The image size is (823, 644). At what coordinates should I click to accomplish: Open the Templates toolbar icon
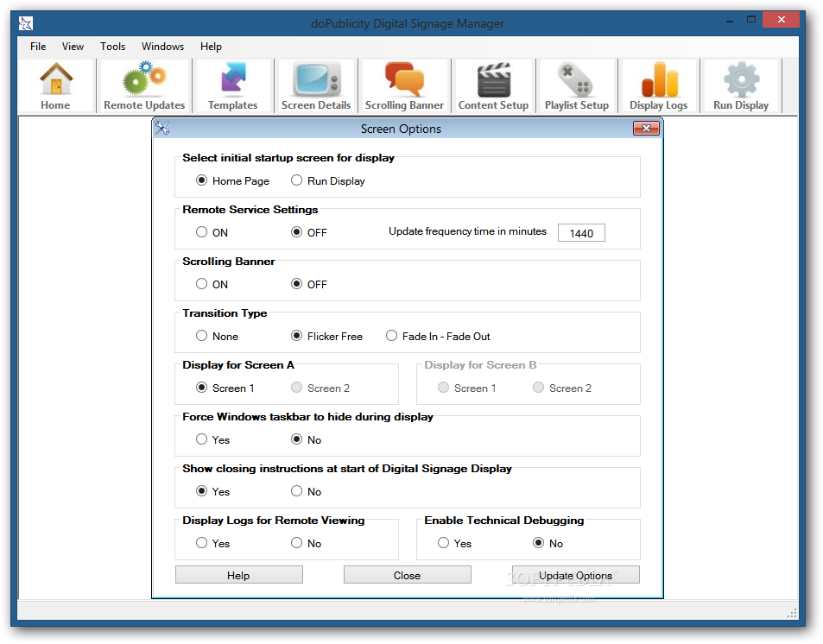(232, 86)
